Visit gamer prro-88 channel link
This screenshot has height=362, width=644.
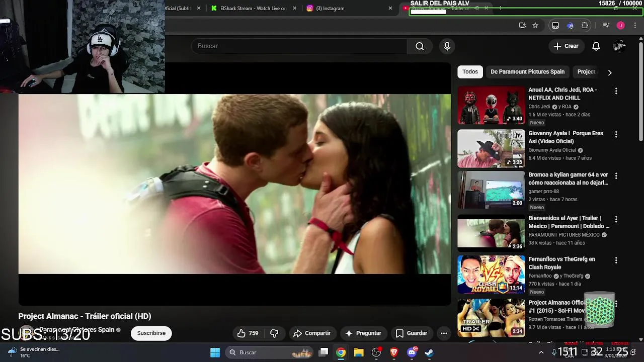[543, 192]
